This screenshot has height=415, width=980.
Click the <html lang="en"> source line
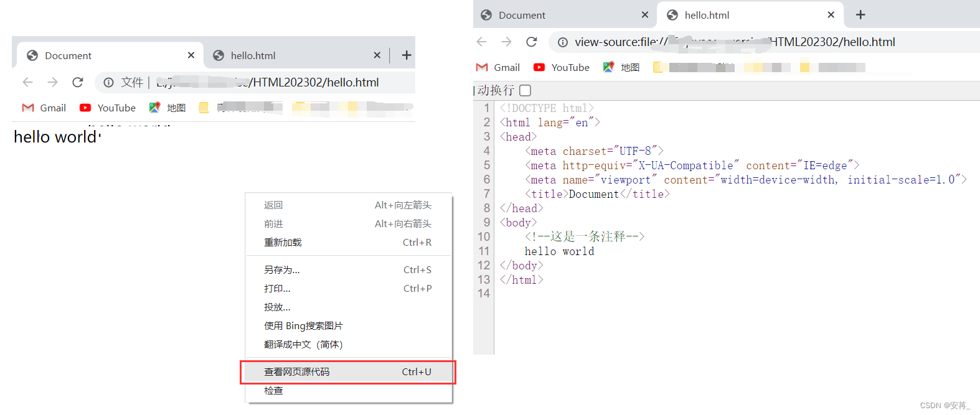550,123
